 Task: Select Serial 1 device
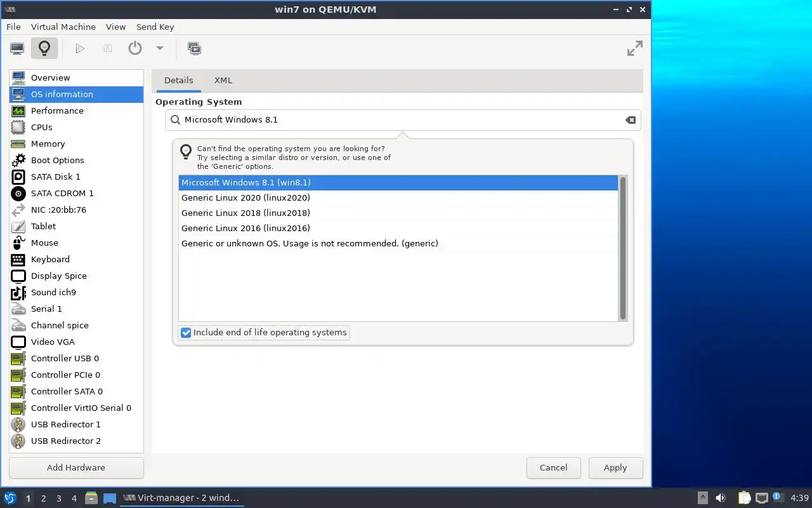[x=76, y=309]
